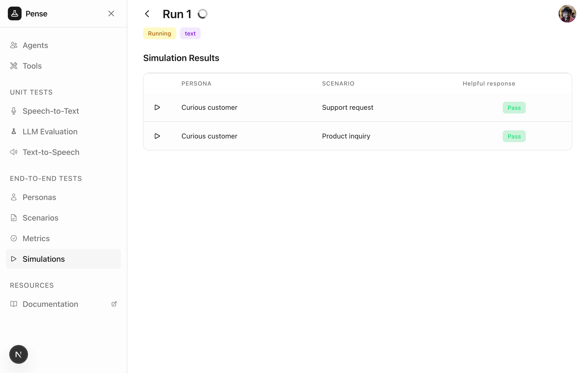Click the Agents people icon
This screenshot has height=373, width=588.
(14, 45)
